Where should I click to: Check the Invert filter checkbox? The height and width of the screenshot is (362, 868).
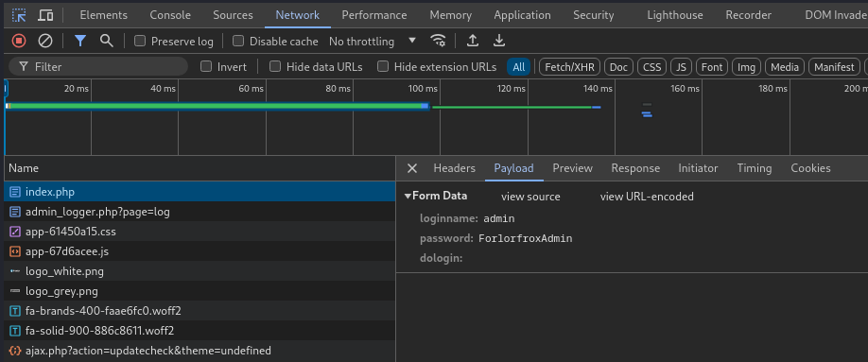pos(206,67)
